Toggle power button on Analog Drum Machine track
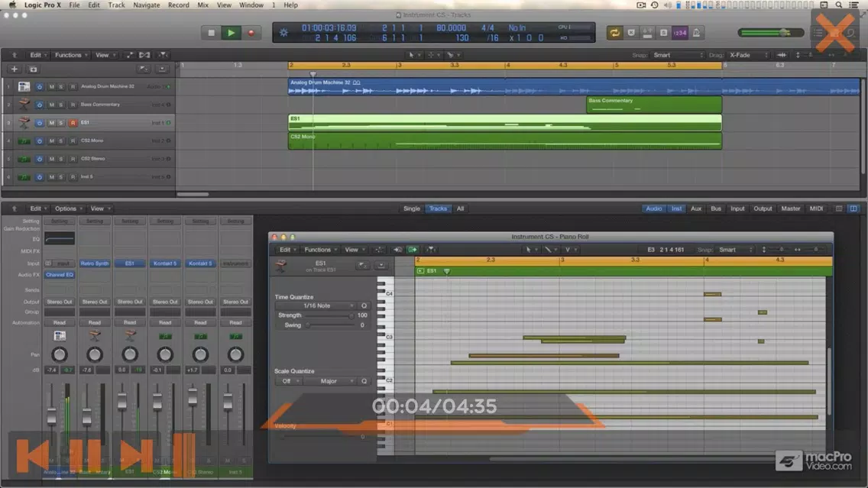 click(39, 87)
